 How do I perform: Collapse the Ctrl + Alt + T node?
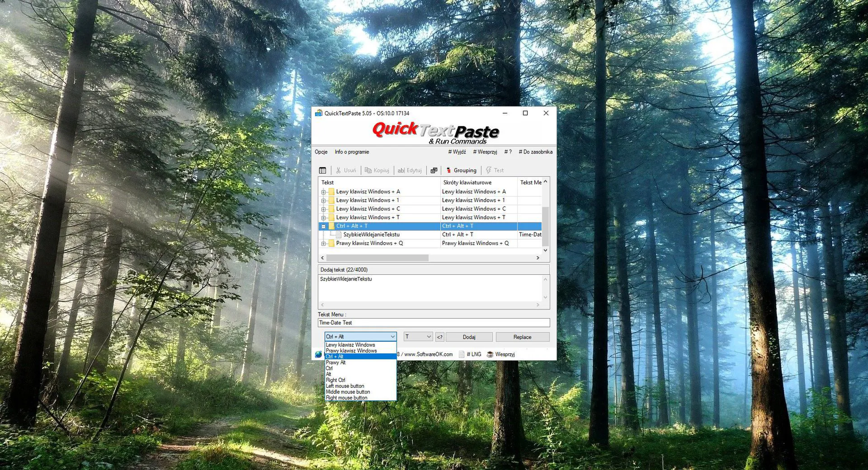pos(323,226)
